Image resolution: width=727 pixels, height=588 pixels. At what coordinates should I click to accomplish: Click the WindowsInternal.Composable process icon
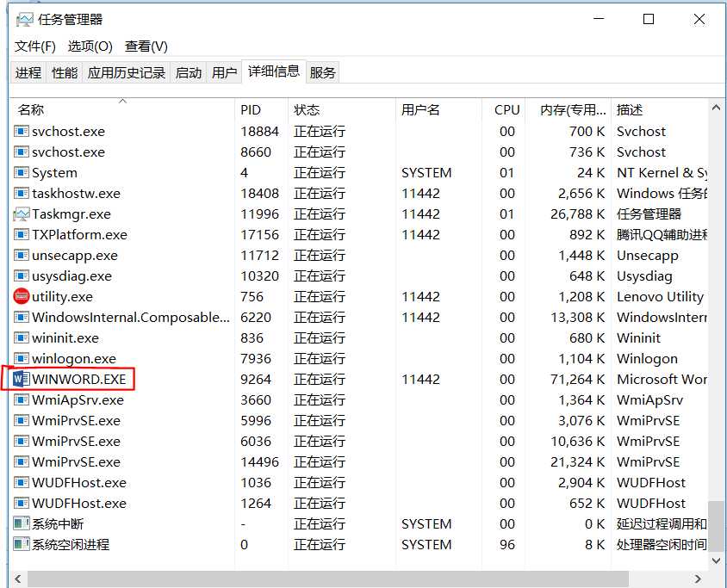[22, 318]
